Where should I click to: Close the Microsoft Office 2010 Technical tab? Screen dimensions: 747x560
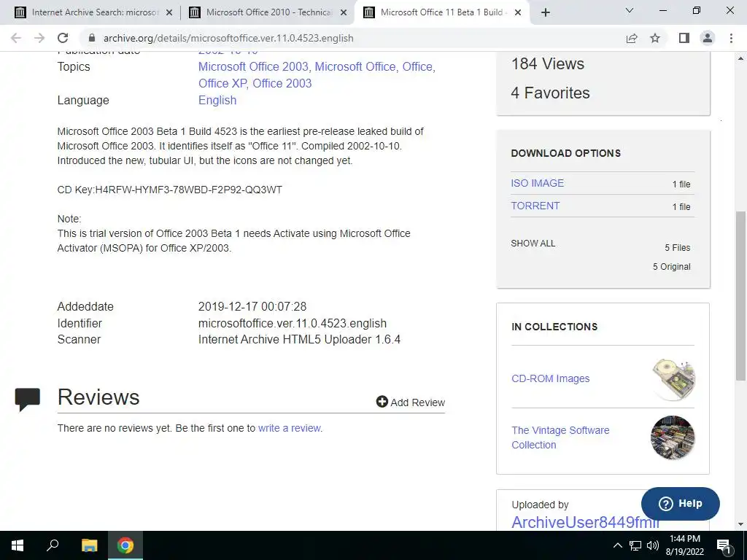(x=344, y=13)
